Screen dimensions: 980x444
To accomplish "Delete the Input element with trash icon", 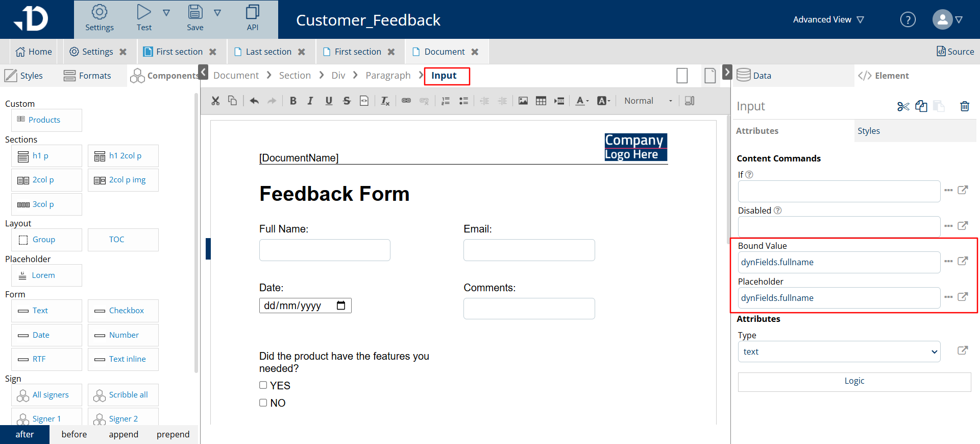I will (964, 106).
